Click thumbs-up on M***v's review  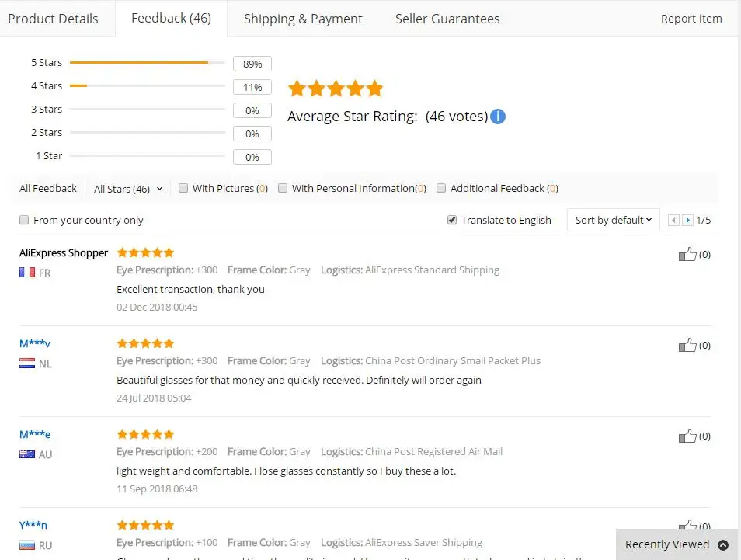[687, 345]
